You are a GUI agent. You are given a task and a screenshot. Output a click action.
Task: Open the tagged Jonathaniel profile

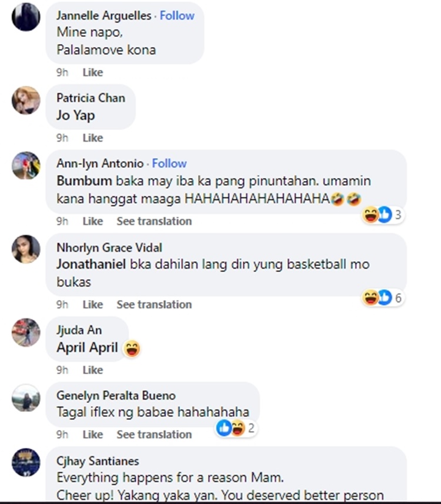pos(91,264)
